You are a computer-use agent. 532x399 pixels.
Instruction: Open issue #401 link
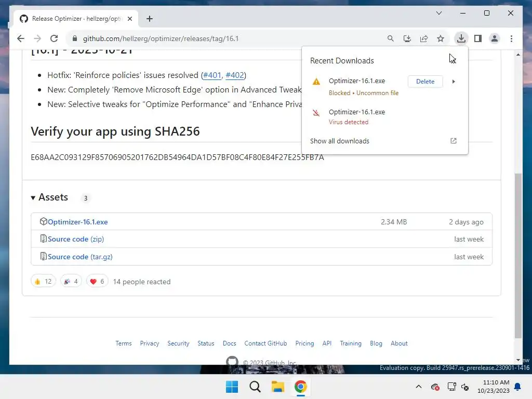click(x=212, y=75)
